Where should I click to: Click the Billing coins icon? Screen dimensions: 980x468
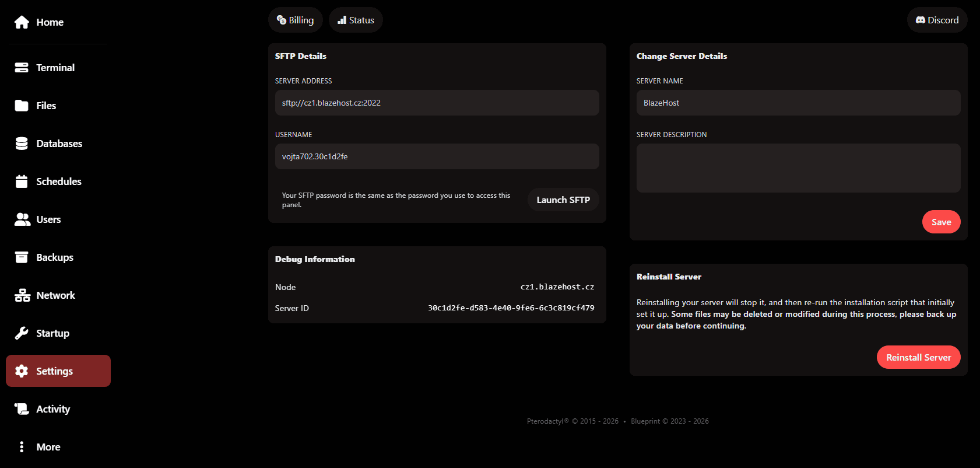click(282, 20)
